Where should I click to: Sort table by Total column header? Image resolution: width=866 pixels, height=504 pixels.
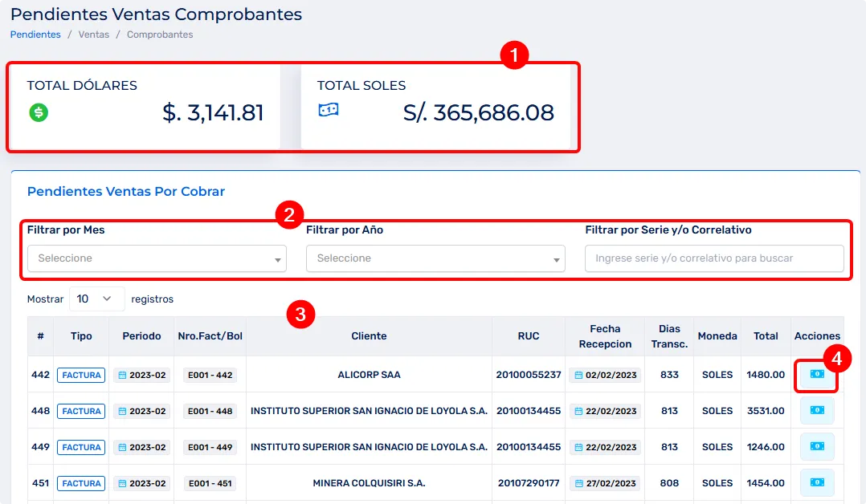pos(766,336)
